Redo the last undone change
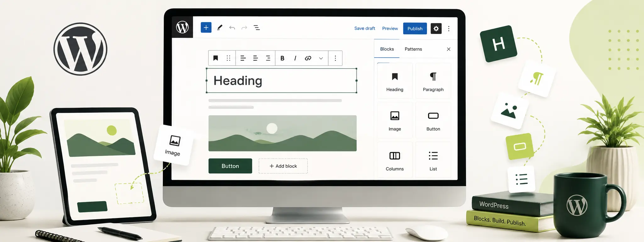644x242 pixels. tap(244, 28)
